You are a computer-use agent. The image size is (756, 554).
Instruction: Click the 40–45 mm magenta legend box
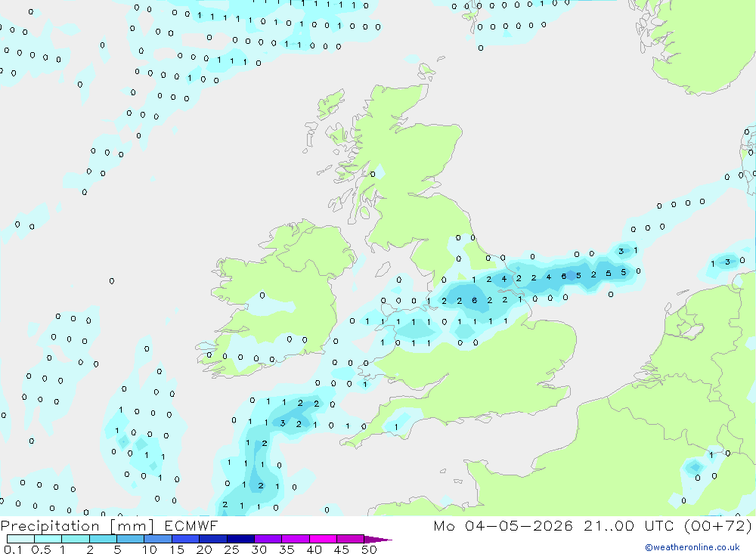tap(323, 539)
